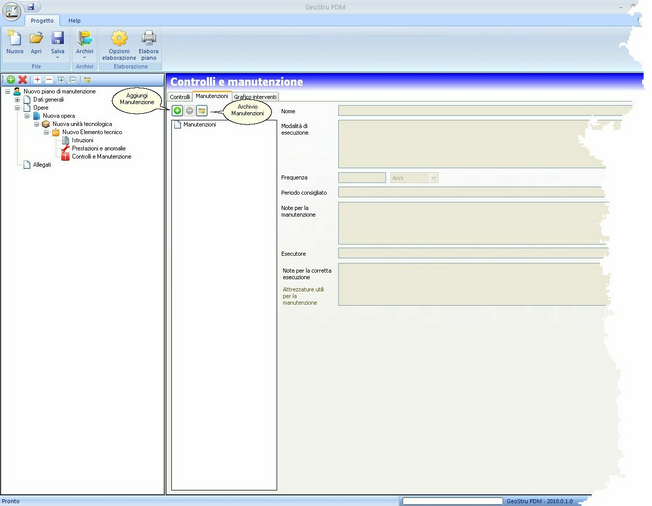
Task: Click the expand-all boxed plus icon
Action: coord(61,79)
